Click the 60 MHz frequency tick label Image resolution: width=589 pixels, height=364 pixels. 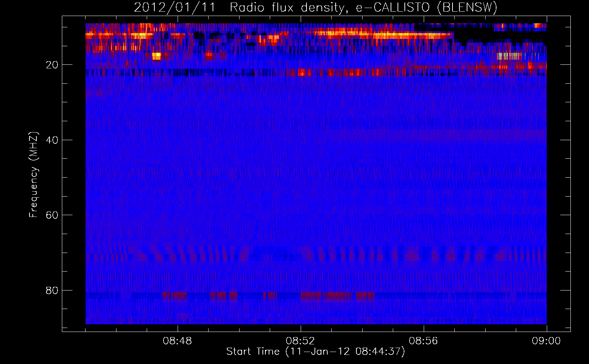click(x=52, y=215)
